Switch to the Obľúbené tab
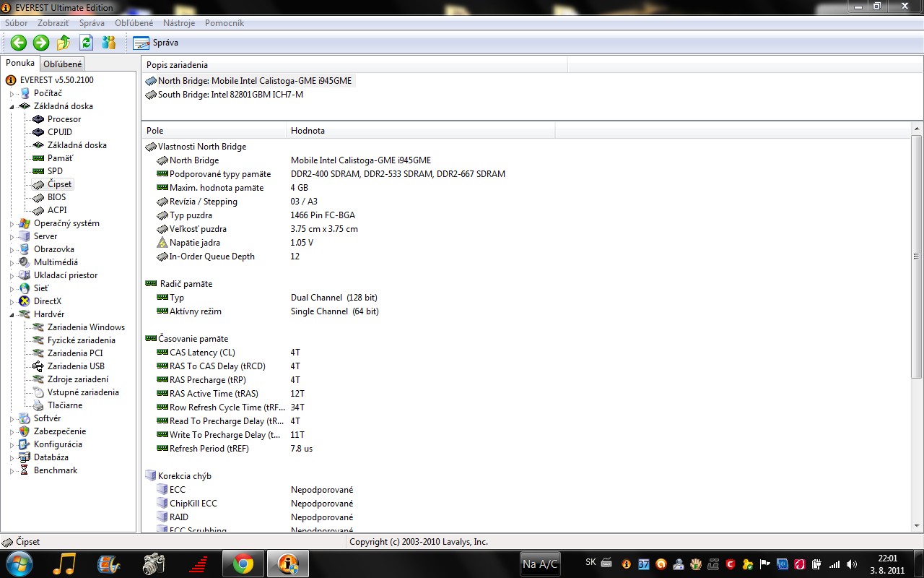This screenshot has width=924, height=578. [63, 64]
